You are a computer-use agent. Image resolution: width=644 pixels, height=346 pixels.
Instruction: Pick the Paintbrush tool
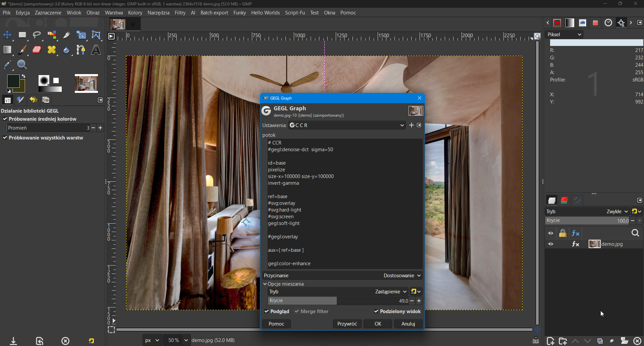pyautogui.click(x=22, y=50)
